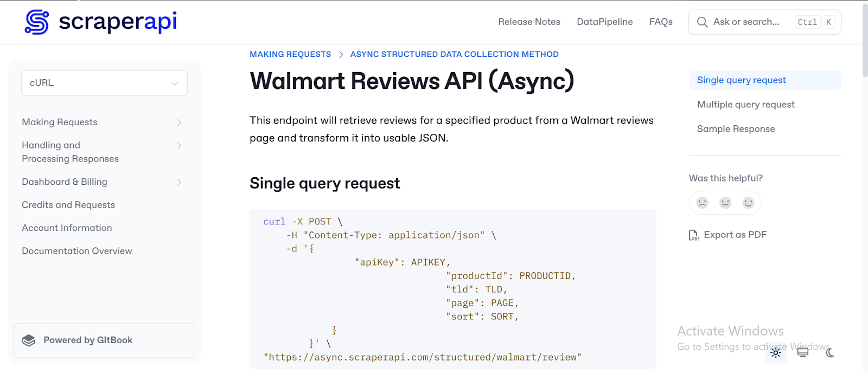The height and width of the screenshot is (373, 868).
Task: Expand Handling and Processing Responses chevron
Action: [179, 145]
